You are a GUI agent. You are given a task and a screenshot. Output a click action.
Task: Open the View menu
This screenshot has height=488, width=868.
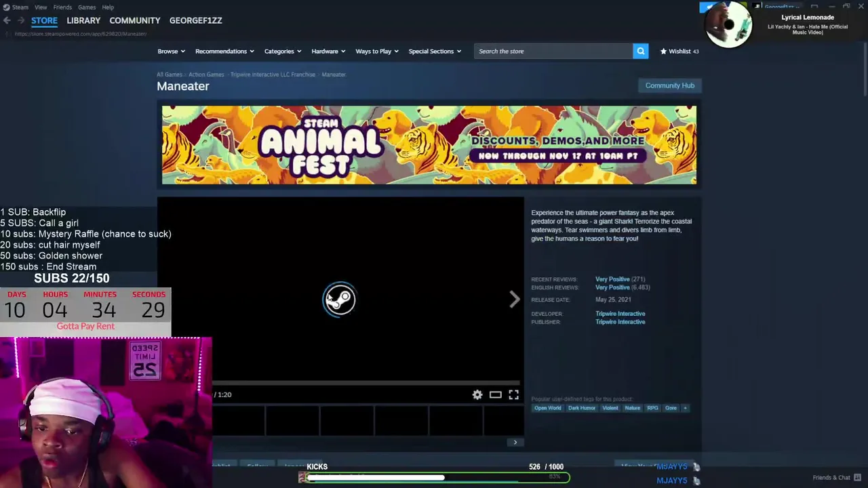[41, 7]
